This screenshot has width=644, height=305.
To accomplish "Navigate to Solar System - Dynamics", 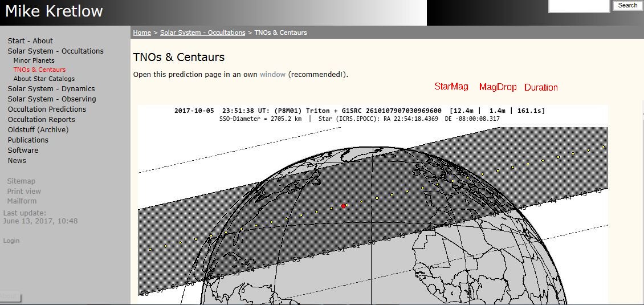I will pyautogui.click(x=51, y=89).
